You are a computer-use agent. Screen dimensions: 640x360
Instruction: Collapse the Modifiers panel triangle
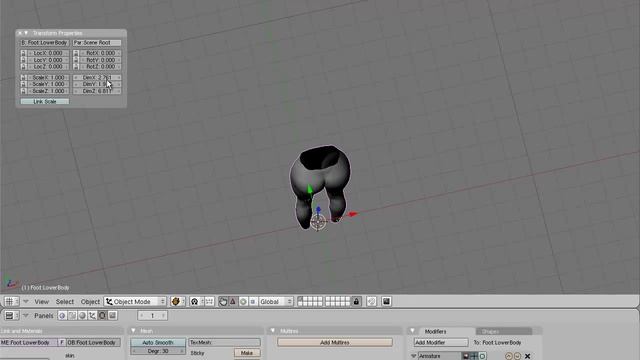click(413, 331)
